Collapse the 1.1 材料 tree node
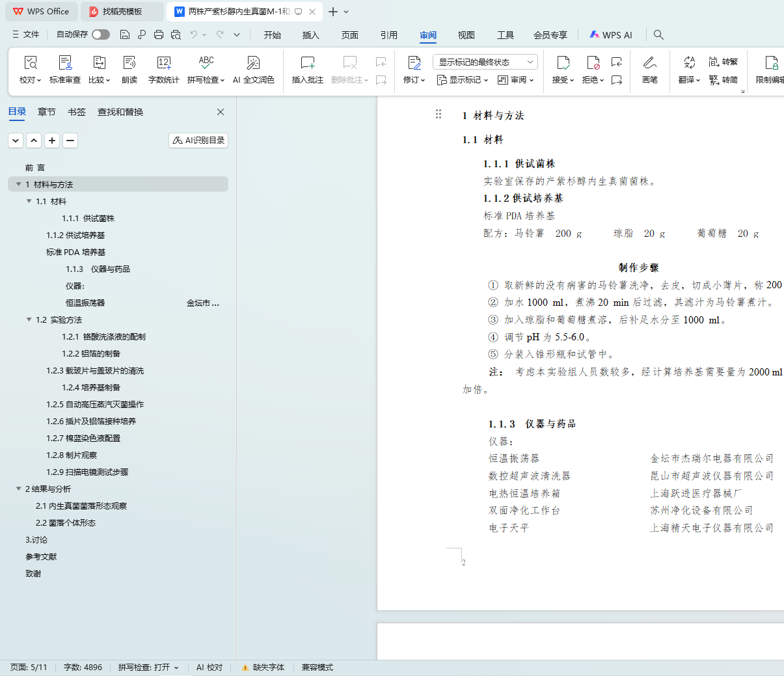The width and height of the screenshot is (784, 676). pyautogui.click(x=29, y=202)
